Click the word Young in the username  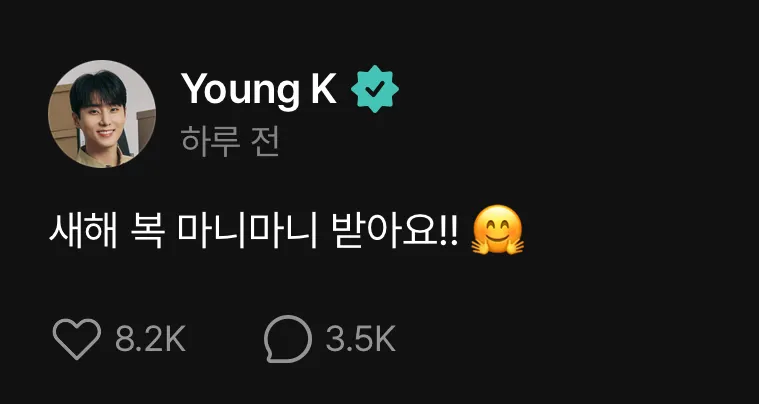click(240, 90)
